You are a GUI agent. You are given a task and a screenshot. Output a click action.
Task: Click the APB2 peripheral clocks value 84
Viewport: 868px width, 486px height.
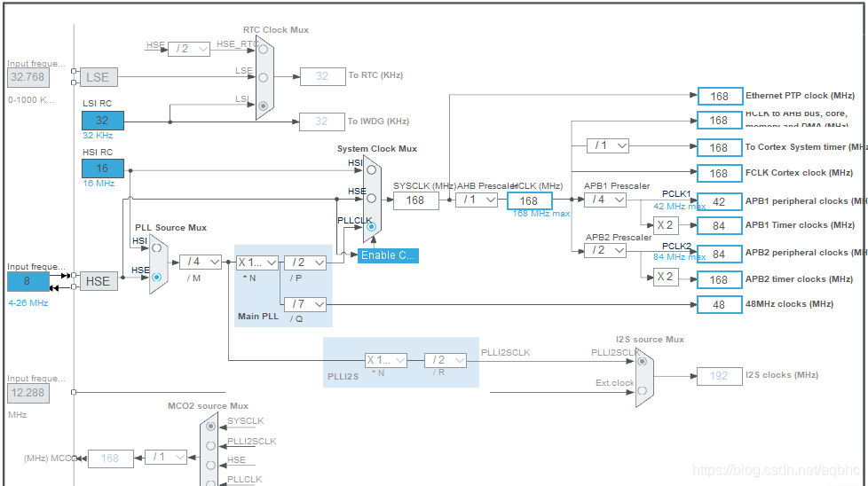720,255
